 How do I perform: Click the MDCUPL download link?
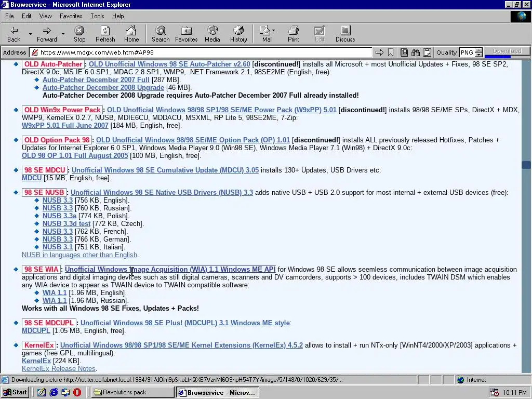tap(36, 331)
